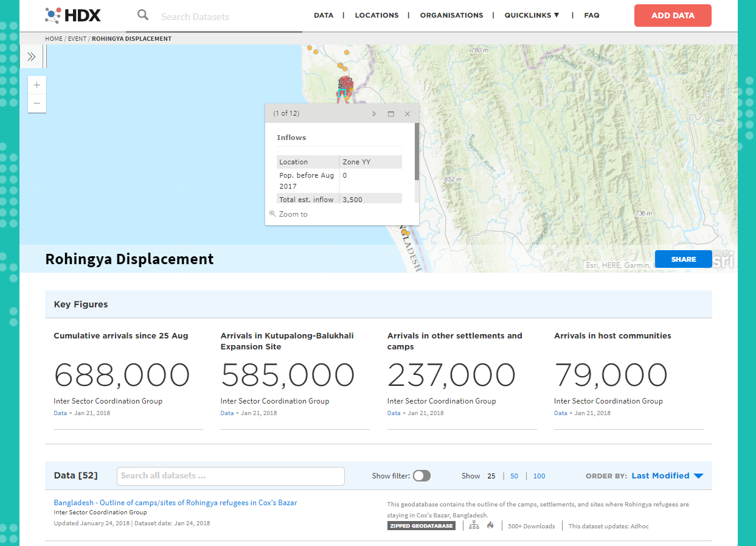Toggle the Show filter switch
Image resolution: width=756 pixels, height=546 pixels.
pos(421,476)
